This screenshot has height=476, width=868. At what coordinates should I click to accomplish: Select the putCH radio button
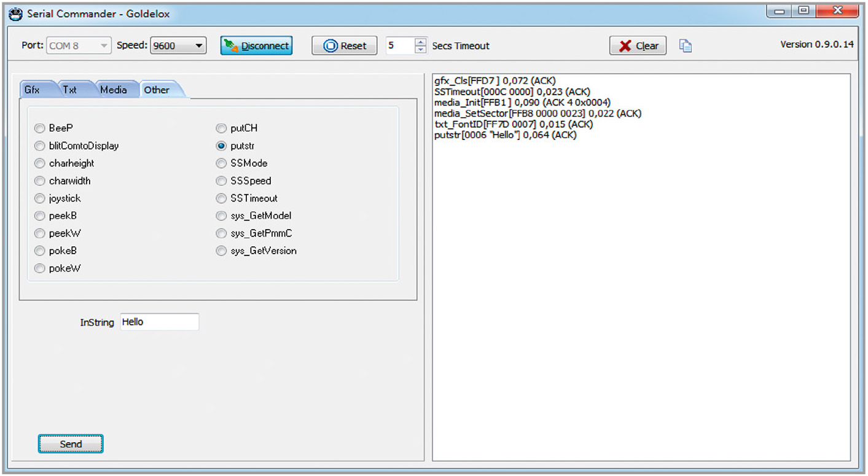221,128
